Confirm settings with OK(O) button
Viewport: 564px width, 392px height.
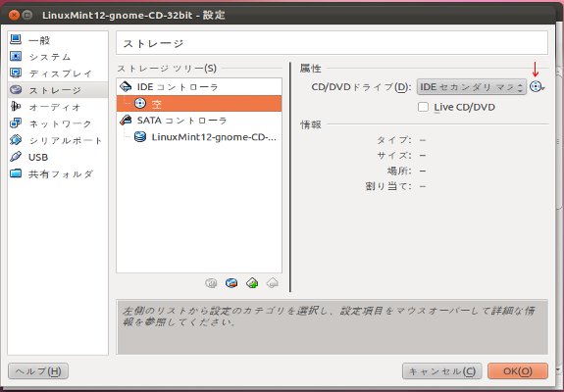(x=518, y=371)
